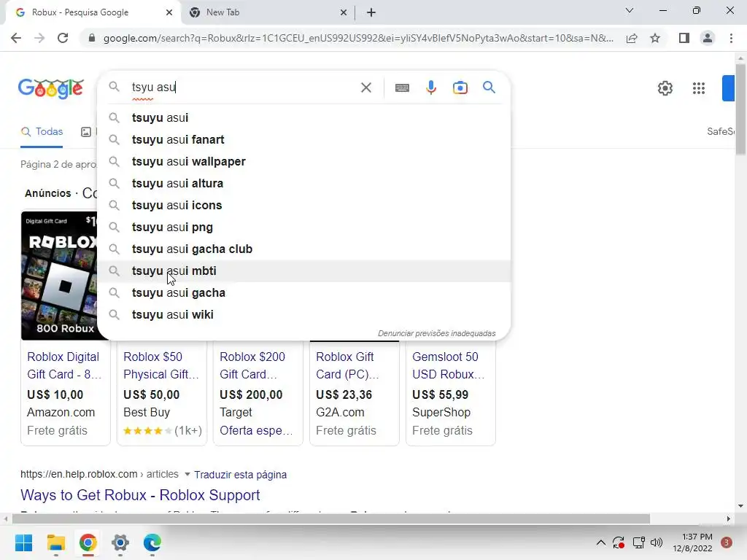The height and width of the screenshot is (560, 747).
Task: Open 'Ways to Get Robux - Roblox Support'
Action: pos(140,495)
